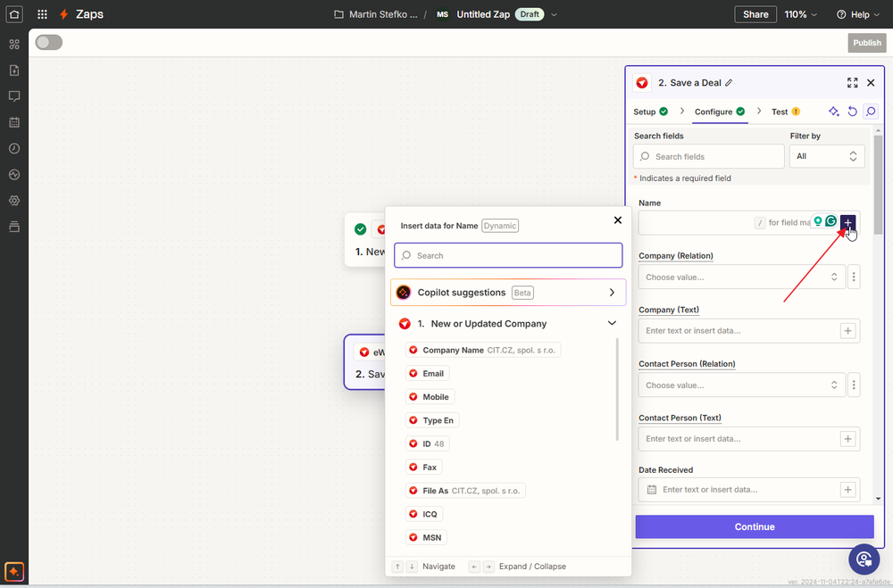Click the Publish button
This screenshot has width=893, height=588.
pos(867,43)
